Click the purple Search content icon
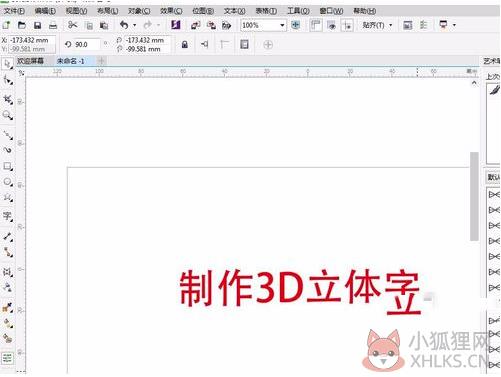Screen dimensions: 501x377 click(176, 25)
